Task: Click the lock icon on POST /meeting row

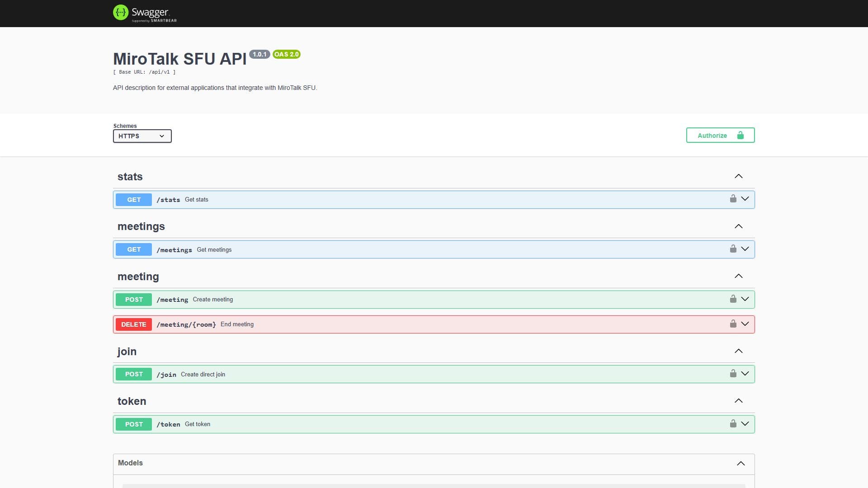Action: point(733,299)
